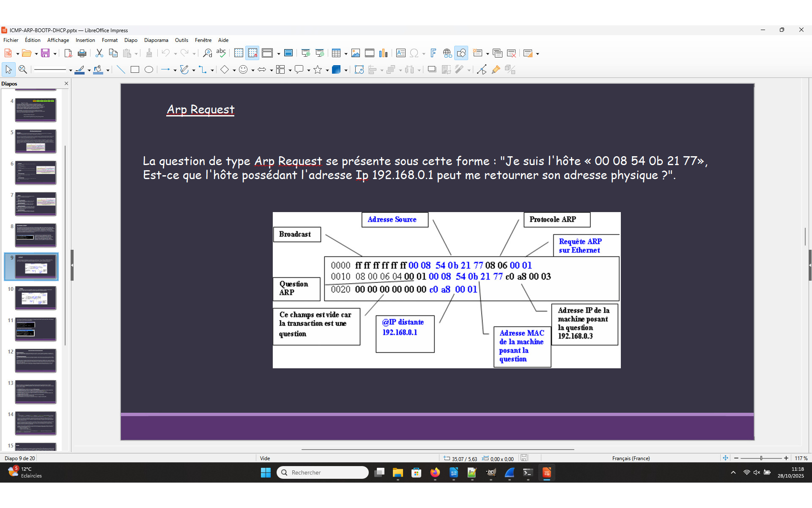The image size is (812, 508).
Task: Click New Slide button
Action: point(478,53)
